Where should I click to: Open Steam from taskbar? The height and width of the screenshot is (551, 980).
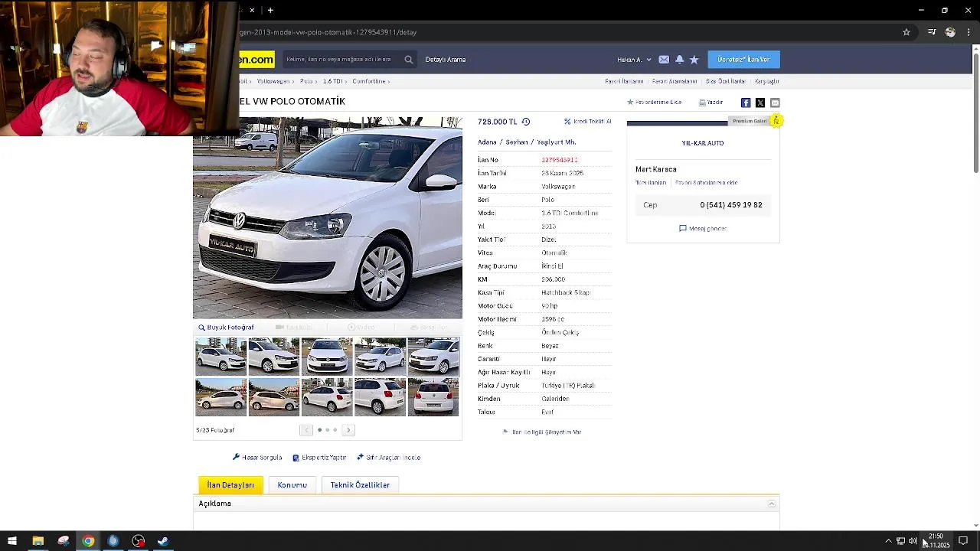(x=163, y=541)
